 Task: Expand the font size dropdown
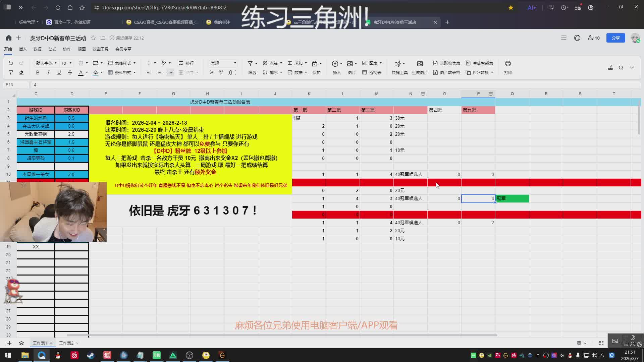[70, 63]
